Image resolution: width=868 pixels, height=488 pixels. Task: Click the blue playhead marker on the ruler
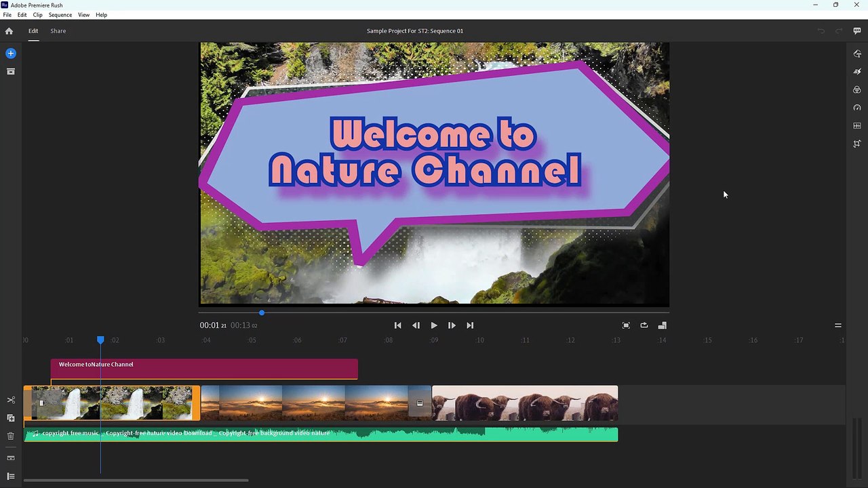(x=100, y=340)
